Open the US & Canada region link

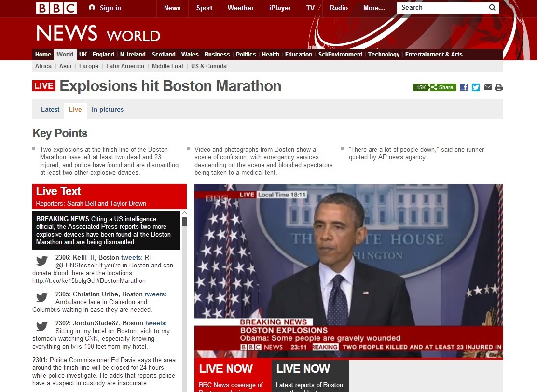[209, 66]
